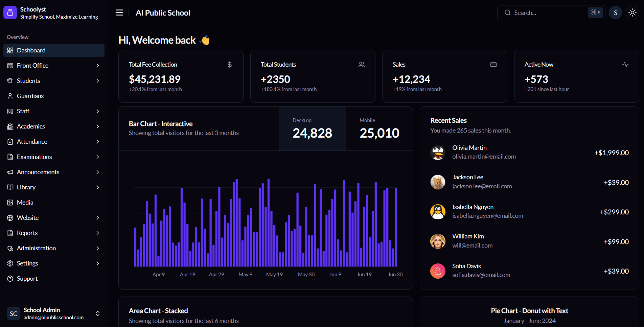Viewport: 644px width, 327px height.
Task: Select the Library book icon
Action: 10,187
